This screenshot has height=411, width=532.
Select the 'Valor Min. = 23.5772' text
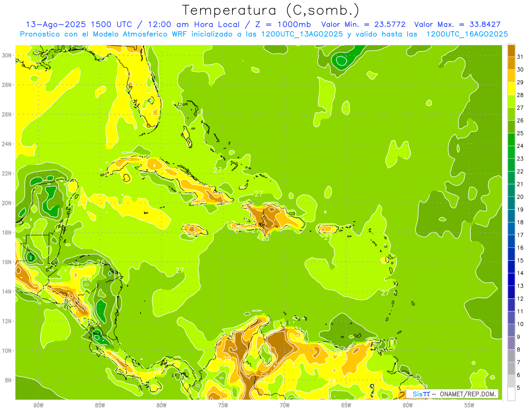pyautogui.click(x=364, y=24)
